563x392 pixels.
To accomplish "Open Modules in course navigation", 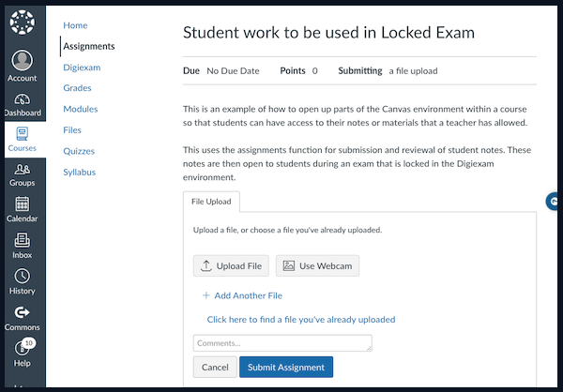I will pos(81,109).
